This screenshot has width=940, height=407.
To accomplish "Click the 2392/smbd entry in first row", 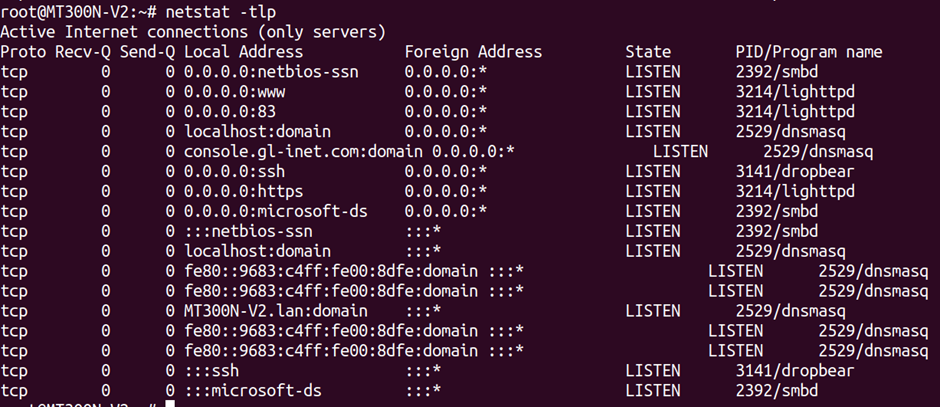I will (777, 72).
